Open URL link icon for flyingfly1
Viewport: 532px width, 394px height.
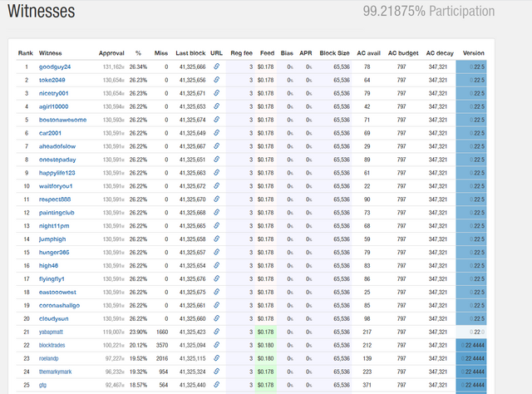tap(216, 278)
